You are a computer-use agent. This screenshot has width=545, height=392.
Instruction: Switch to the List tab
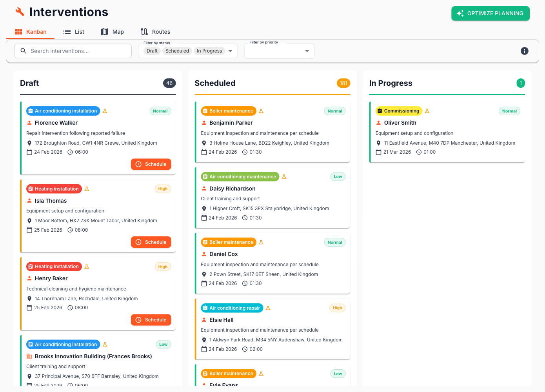(74, 31)
